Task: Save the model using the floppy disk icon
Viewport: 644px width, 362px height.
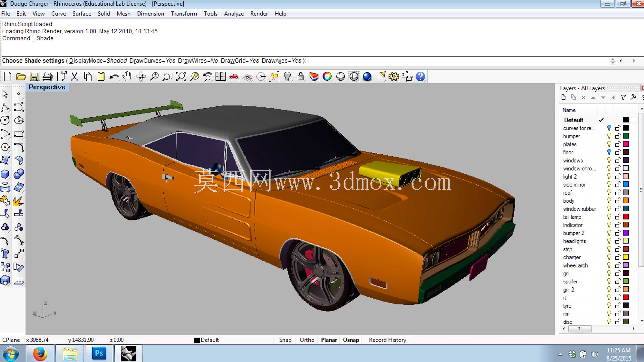Action: pyautogui.click(x=34, y=76)
